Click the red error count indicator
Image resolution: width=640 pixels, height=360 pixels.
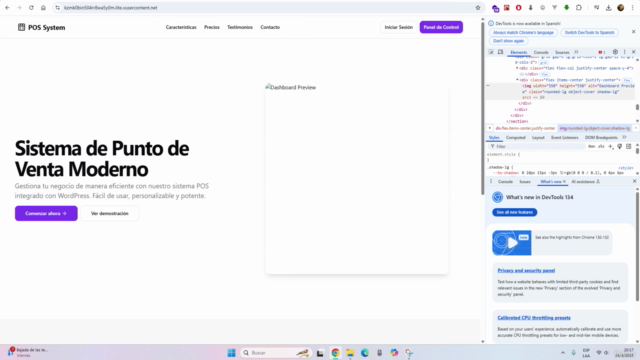(x=602, y=52)
